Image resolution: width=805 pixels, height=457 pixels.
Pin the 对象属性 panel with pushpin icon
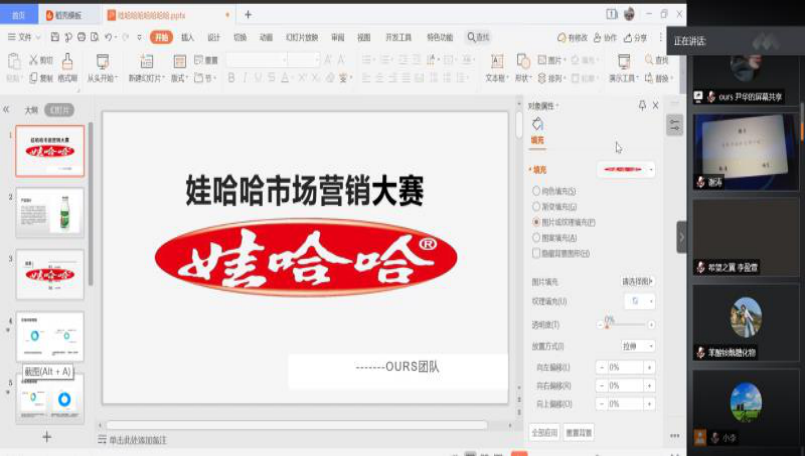[x=642, y=105]
